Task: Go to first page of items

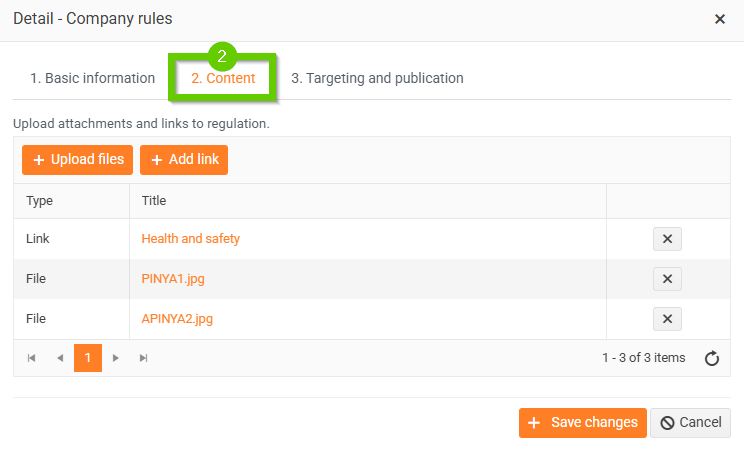Action: (32, 358)
